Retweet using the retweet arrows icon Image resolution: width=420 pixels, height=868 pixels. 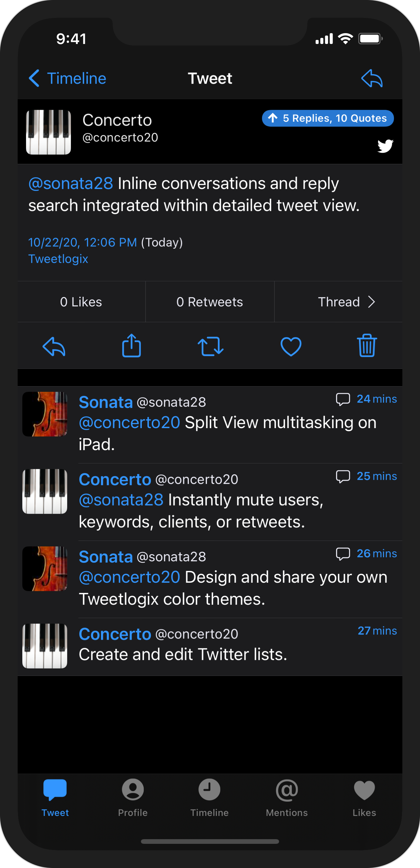211,346
